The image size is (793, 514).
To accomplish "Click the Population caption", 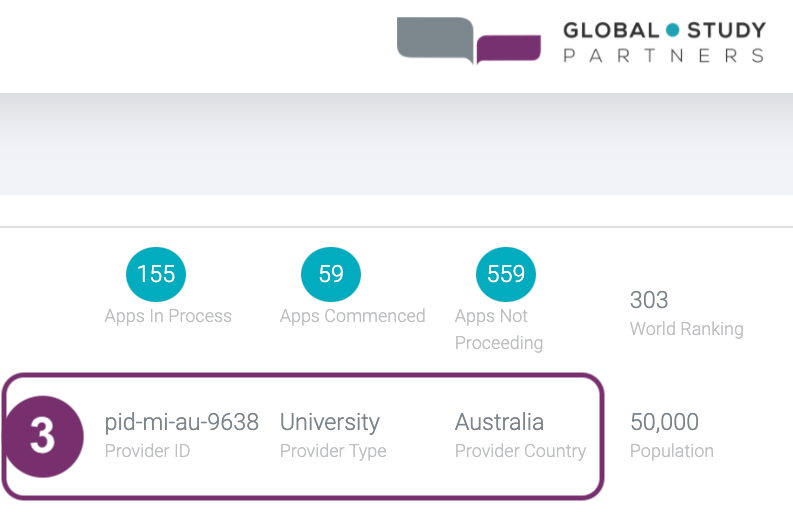I will [672, 451].
